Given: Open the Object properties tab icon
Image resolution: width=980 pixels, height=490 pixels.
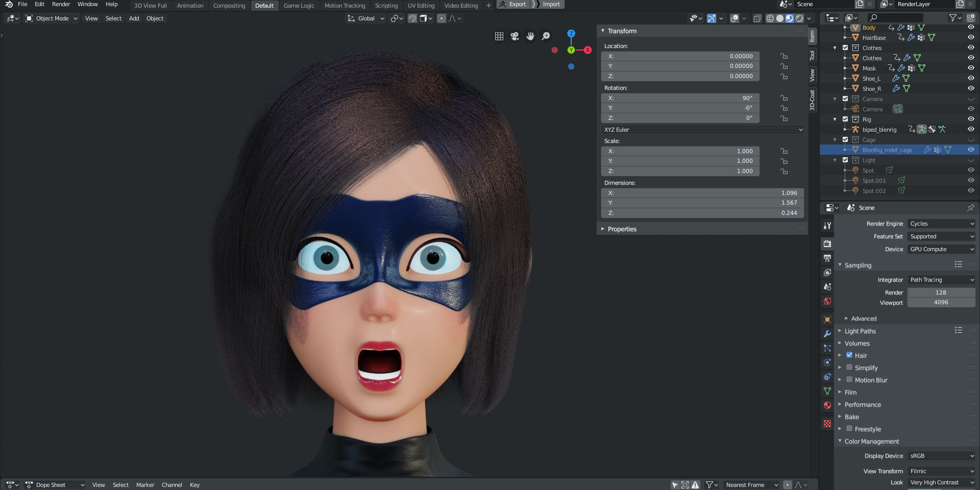Looking at the screenshot, I should coord(827,320).
